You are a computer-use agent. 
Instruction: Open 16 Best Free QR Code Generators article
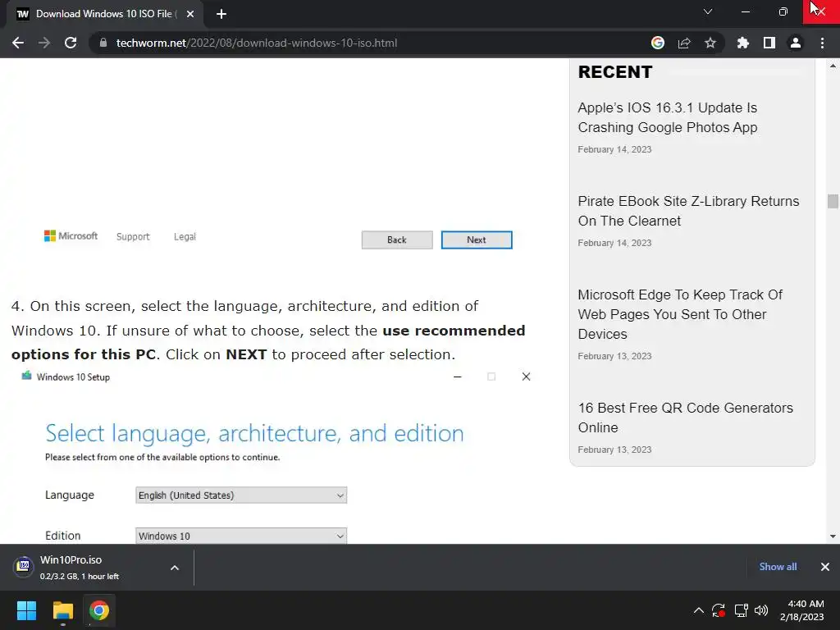pyautogui.click(x=685, y=418)
